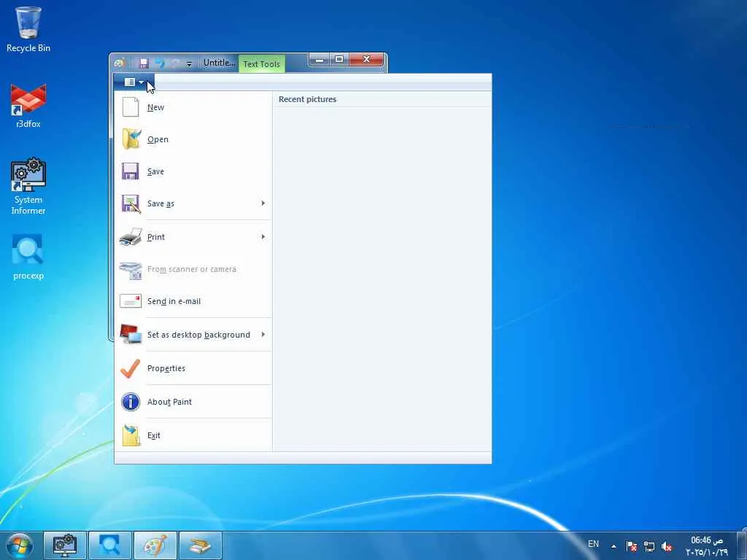Click From scanner or camera entry
The height and width of the screenshot is (560, 747).
(193, 269)
